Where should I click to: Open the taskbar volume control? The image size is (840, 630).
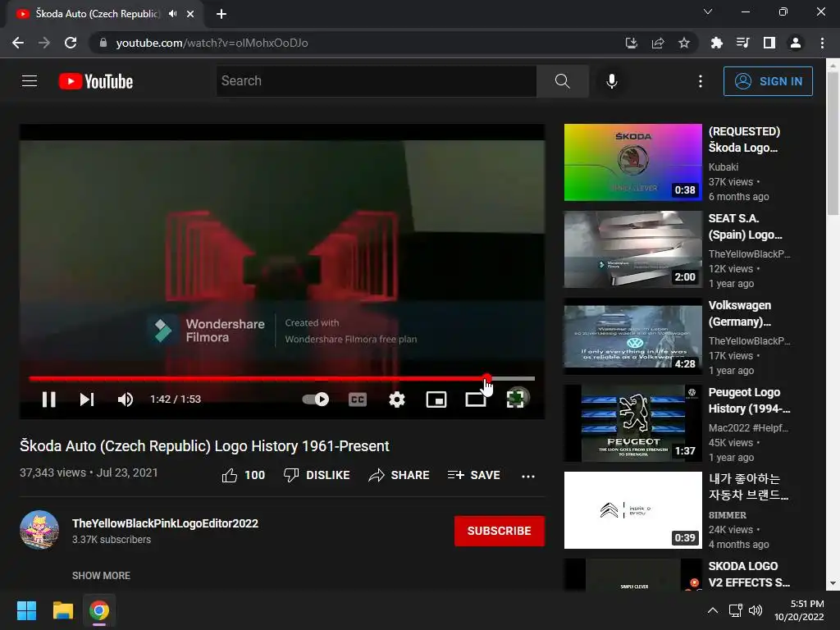756,610
